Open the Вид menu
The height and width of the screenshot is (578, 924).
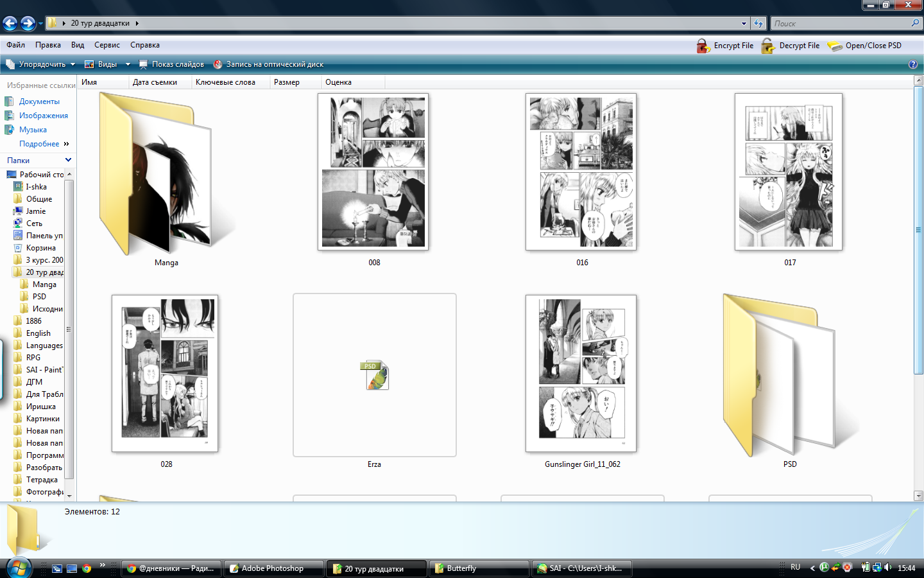click(x=78, y=45)
